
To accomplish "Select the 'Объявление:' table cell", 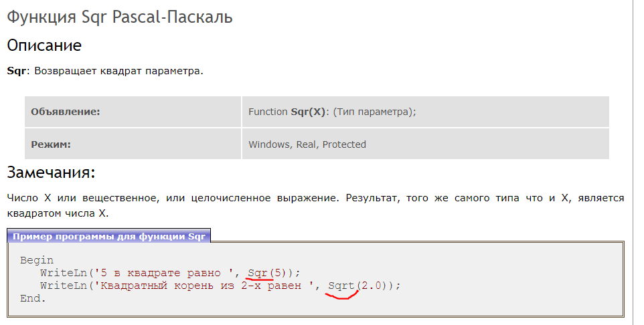I will (x=133, y=112).
